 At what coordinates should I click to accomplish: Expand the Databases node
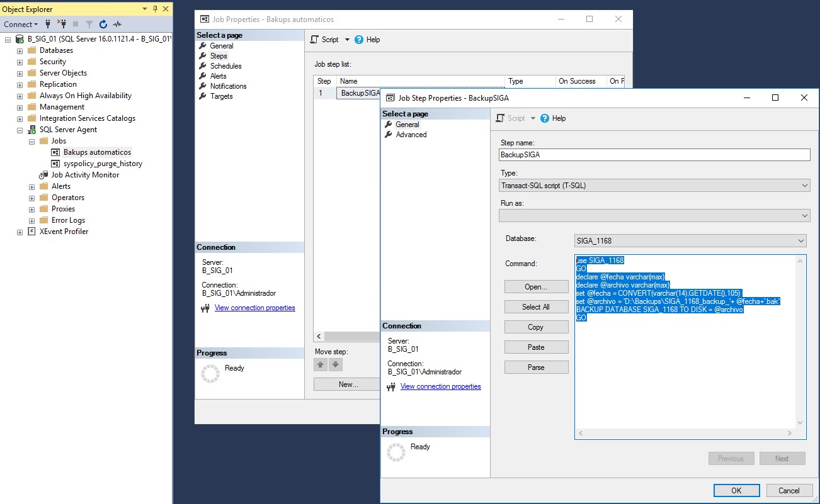click(x=20, y=50)
